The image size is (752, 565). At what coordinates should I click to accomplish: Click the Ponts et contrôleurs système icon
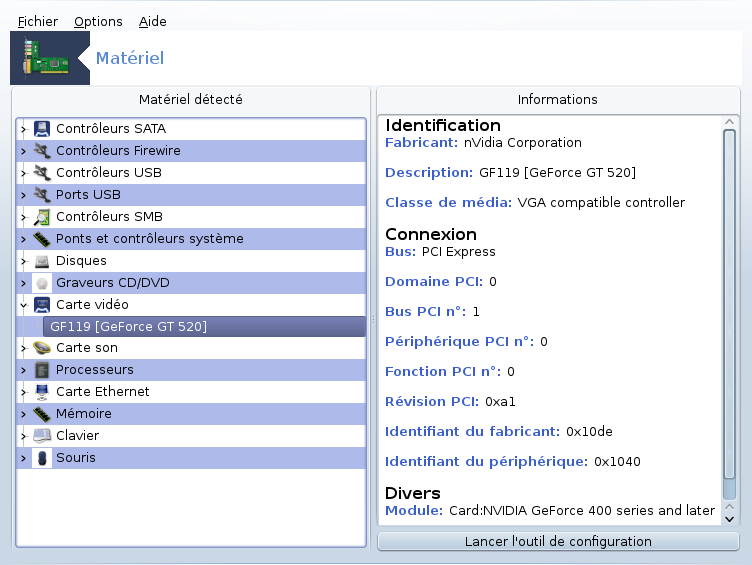point(42,239)
